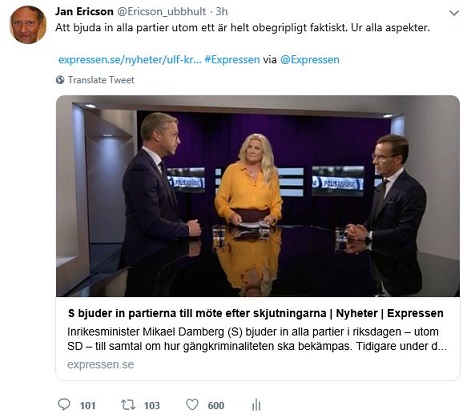Expand the tweet options chevron
This screenshot has width=467, height=418.
454,13
